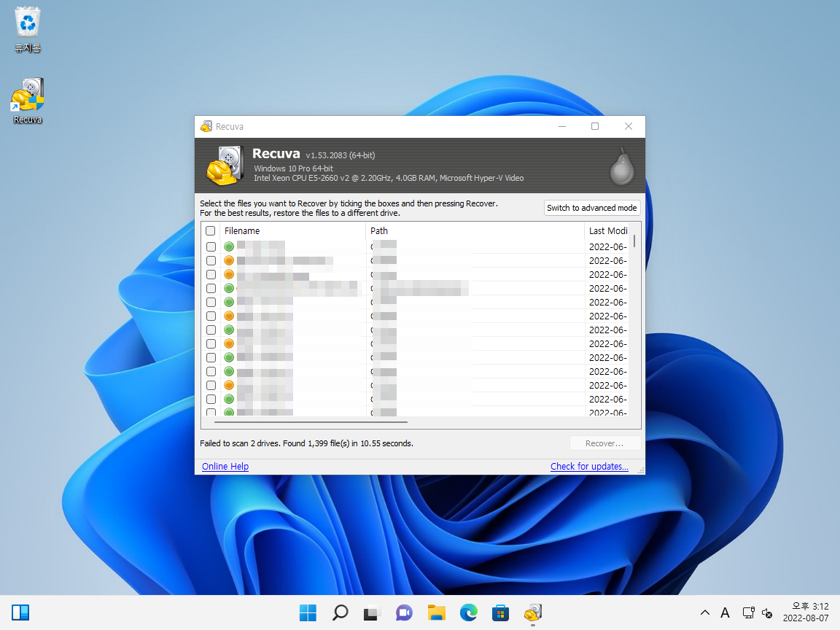The width and height of the screenshot is (840, 630).
Task: Tick the checkbox of the fifth file row
Action: point(211,303)
